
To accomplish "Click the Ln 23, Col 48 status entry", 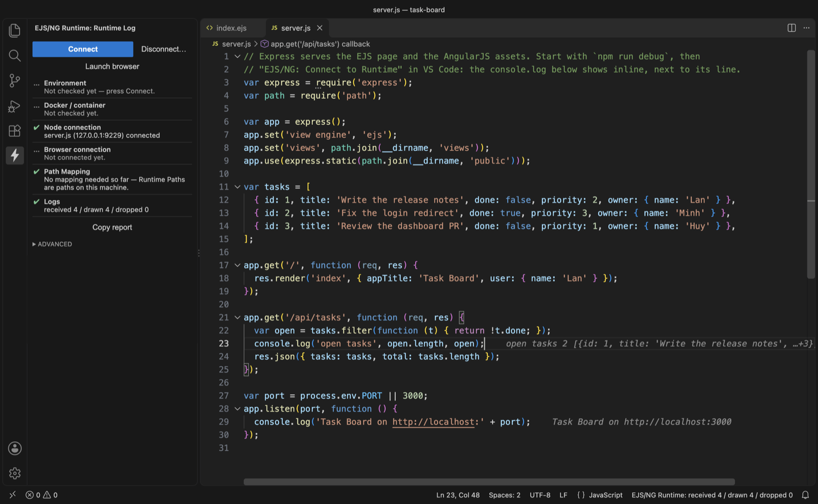I will (458, 495).
